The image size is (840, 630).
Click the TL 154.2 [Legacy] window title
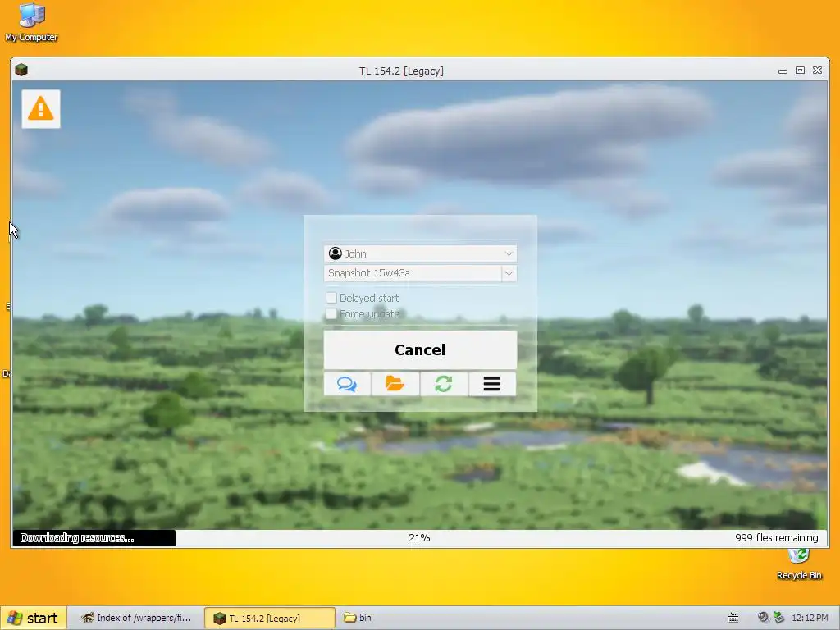(x=401, y=71)
